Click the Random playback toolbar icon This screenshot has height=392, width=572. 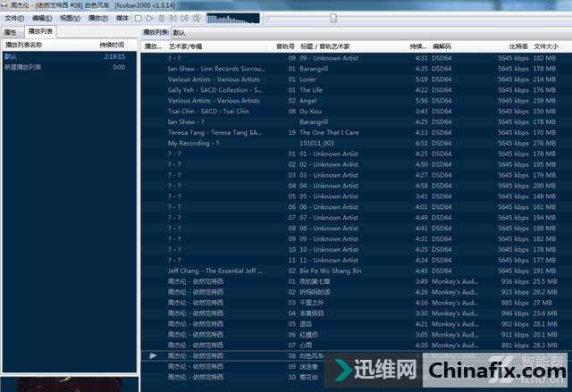(197, 18)
